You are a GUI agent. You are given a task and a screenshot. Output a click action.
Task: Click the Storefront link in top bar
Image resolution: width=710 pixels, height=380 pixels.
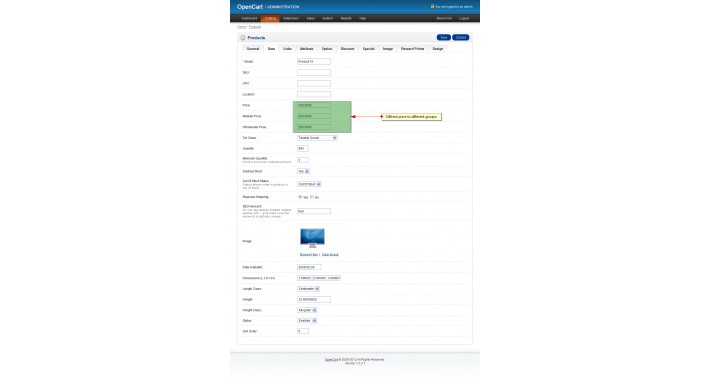point(444,19)
